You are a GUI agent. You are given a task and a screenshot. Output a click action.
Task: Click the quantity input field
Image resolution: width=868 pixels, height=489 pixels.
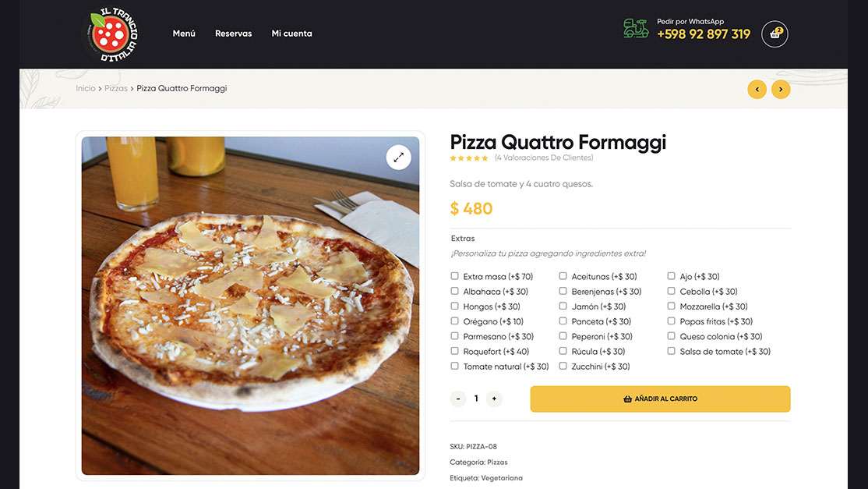(x=476, y=399)
